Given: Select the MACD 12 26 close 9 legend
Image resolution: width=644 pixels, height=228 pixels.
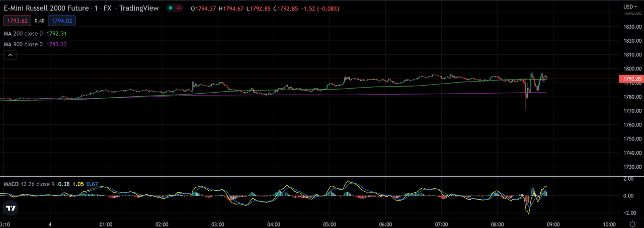Looking at the screenshot, I should pyautogui.click(x=29, y=184).
